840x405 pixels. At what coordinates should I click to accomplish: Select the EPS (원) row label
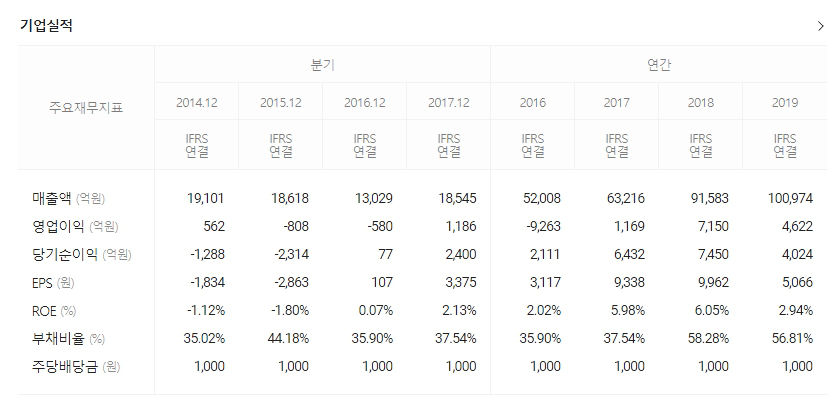53,282
